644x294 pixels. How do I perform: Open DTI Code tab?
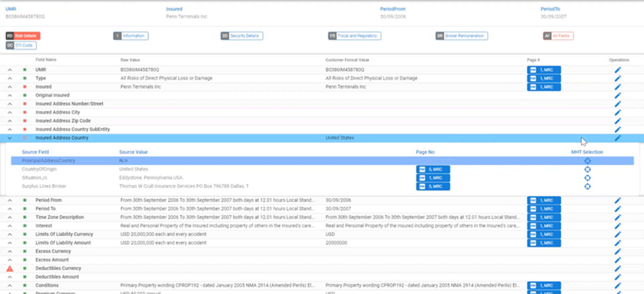pos(21,45)
